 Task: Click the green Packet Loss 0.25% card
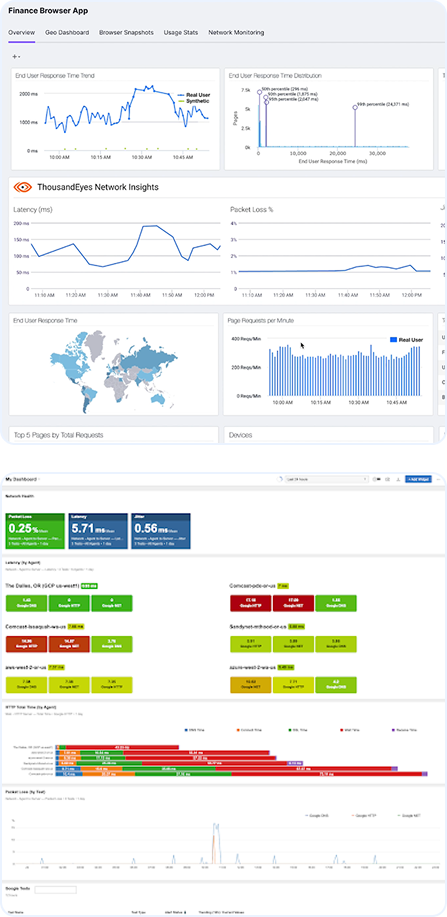(x=35, y=531)
